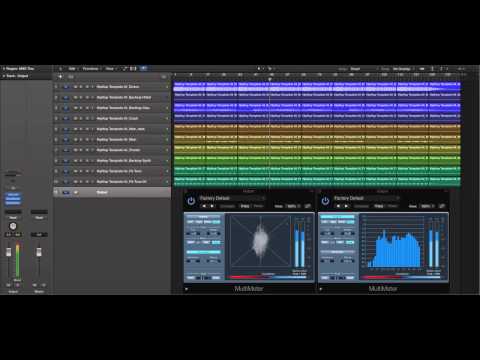480x360 pixels.
Task: Mute the second track in the list
Action: pyautogui.click(x=76, y=97)
